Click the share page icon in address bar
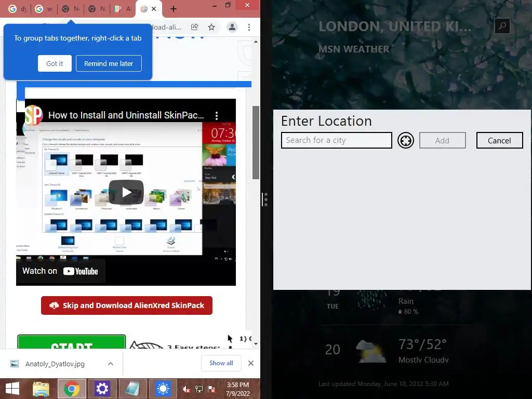532x399 pixels. pos(195,27)
